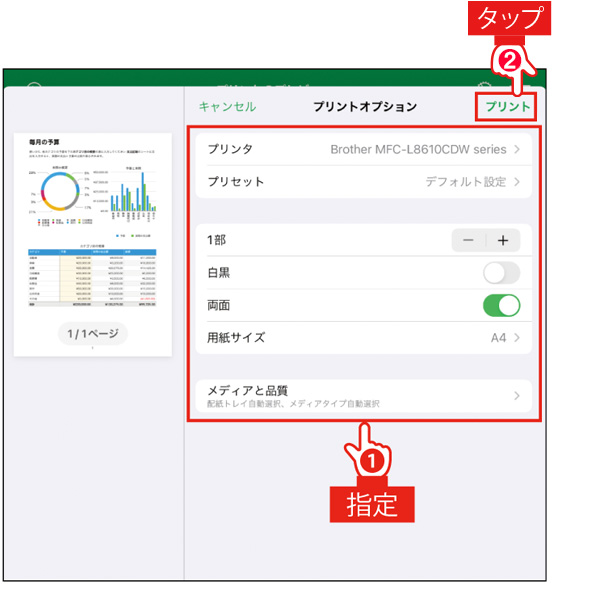The height and width of the screenshot is (590, 600).
Task: Tap the 用紙サイズ row label
Action: pos(236,338)
